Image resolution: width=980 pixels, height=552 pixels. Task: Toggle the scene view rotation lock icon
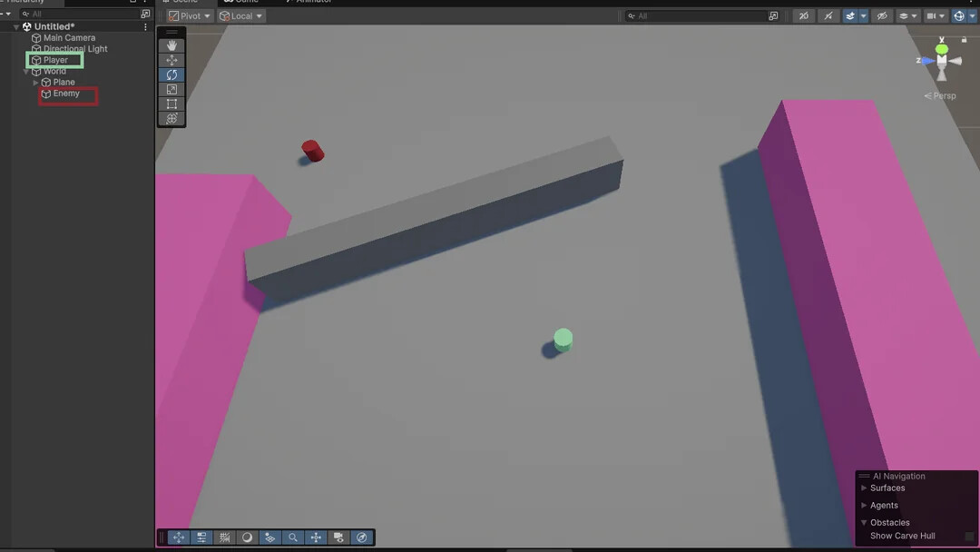(964, 40)
